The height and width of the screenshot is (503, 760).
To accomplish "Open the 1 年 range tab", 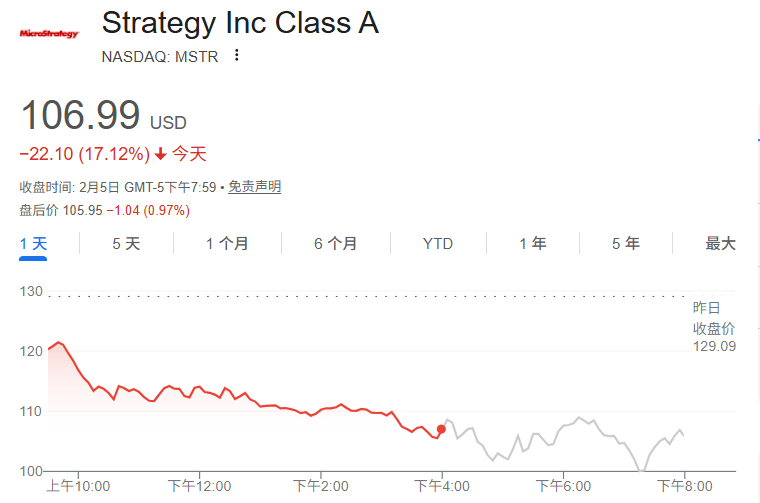I will [532, 243].
